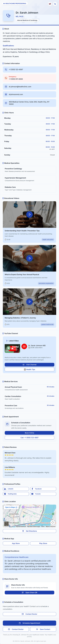59x644 pixels.
Task: Click Open in Maps on the map
Action: pos(11,507)
